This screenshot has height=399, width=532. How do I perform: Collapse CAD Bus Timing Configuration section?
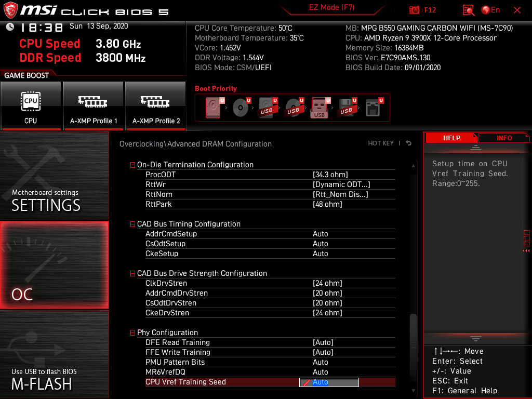132,224
